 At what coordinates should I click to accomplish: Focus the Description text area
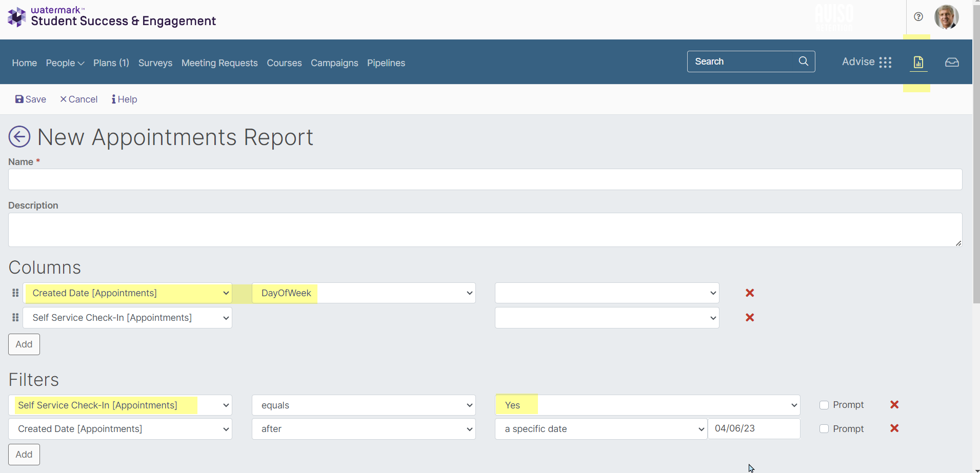(485, 230)
